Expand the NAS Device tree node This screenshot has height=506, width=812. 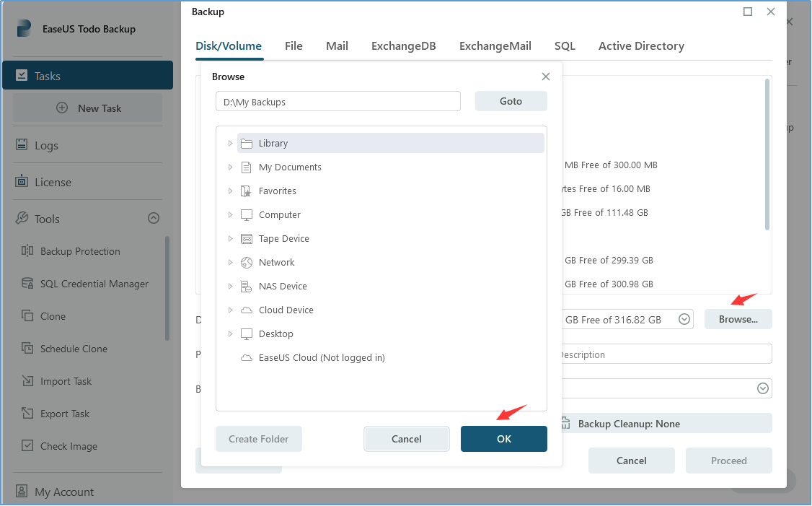[231, 286]
